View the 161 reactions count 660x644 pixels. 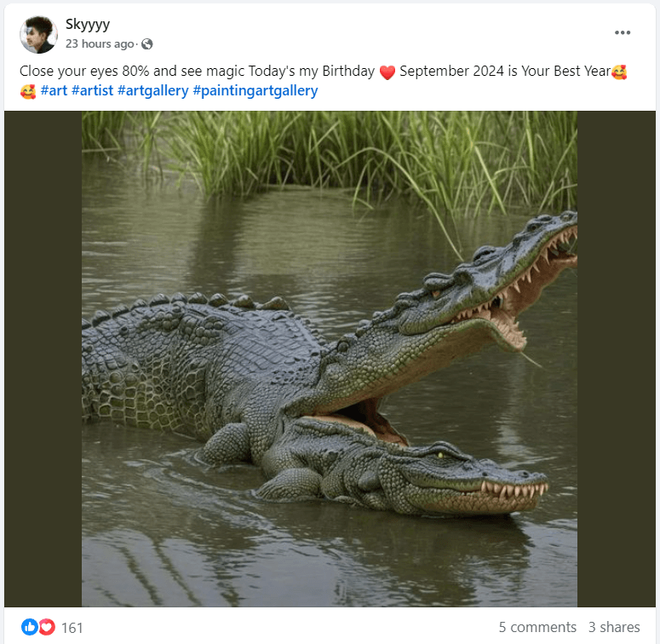[72, 627]
